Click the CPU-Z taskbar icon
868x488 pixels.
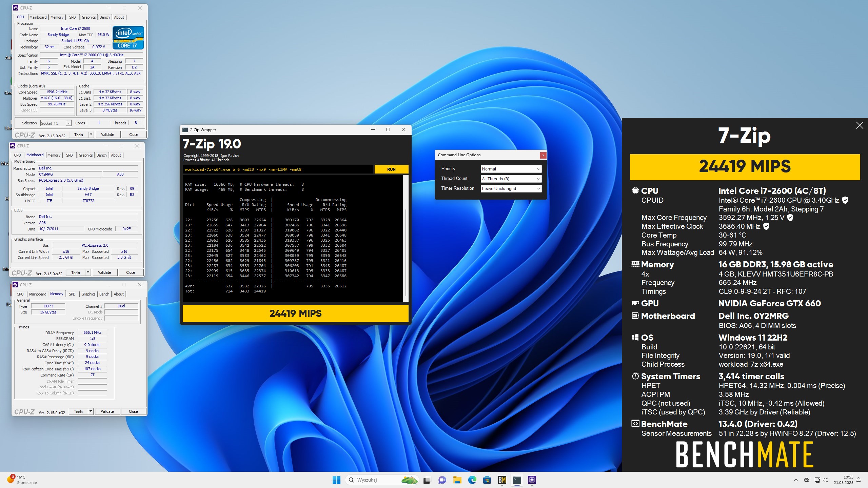532,480
